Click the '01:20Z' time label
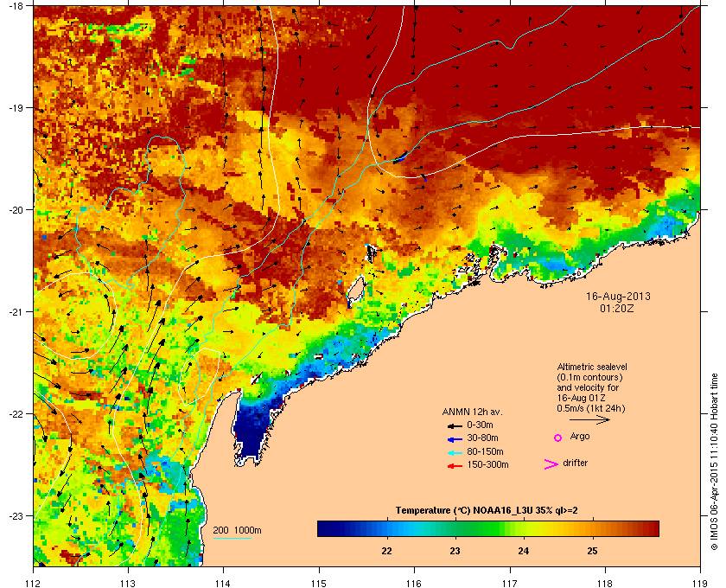 click(617, 308)
